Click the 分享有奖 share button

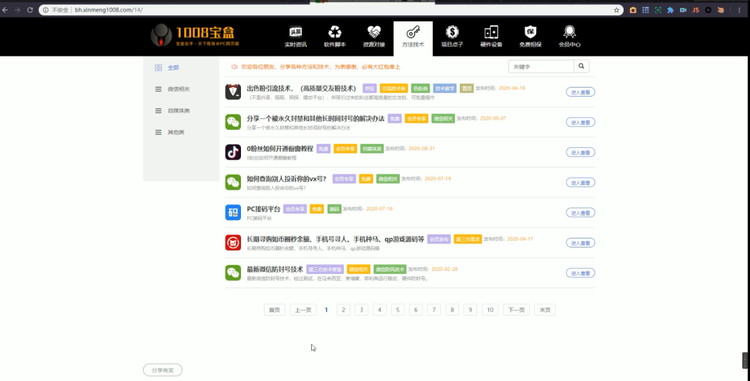pos(163,370)
